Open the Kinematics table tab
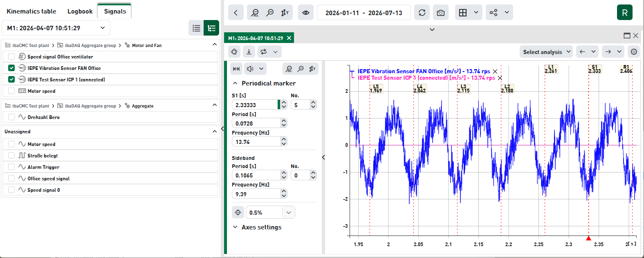This screenshot has width=644, height=258. point(31,11)
